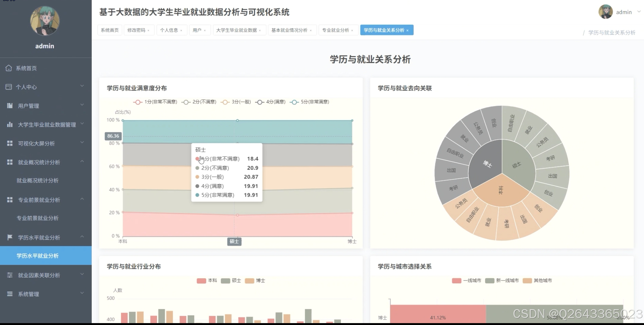Select 学历水平就业分析 in the sidebar
Viewport: 644px width, 325px height.
[37, 256]
